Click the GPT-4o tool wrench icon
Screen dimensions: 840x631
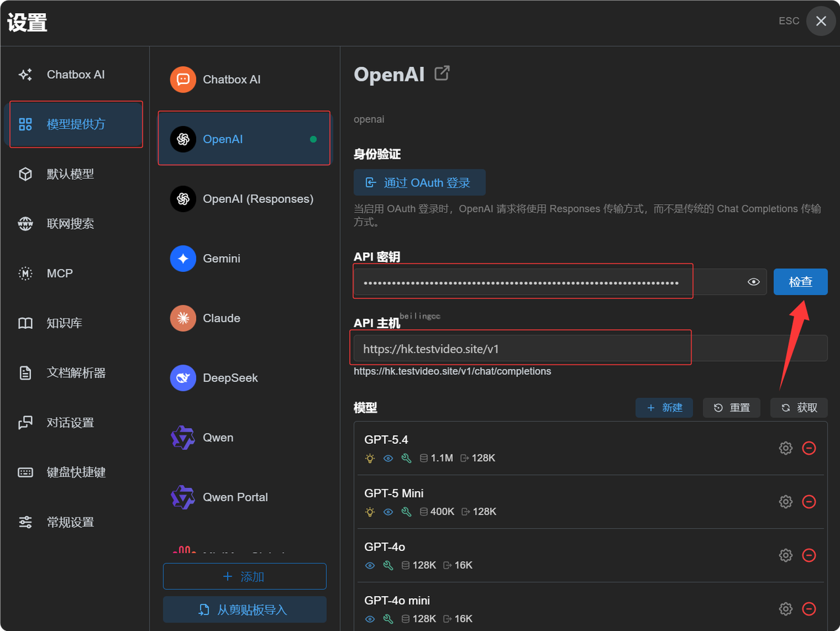388,565
